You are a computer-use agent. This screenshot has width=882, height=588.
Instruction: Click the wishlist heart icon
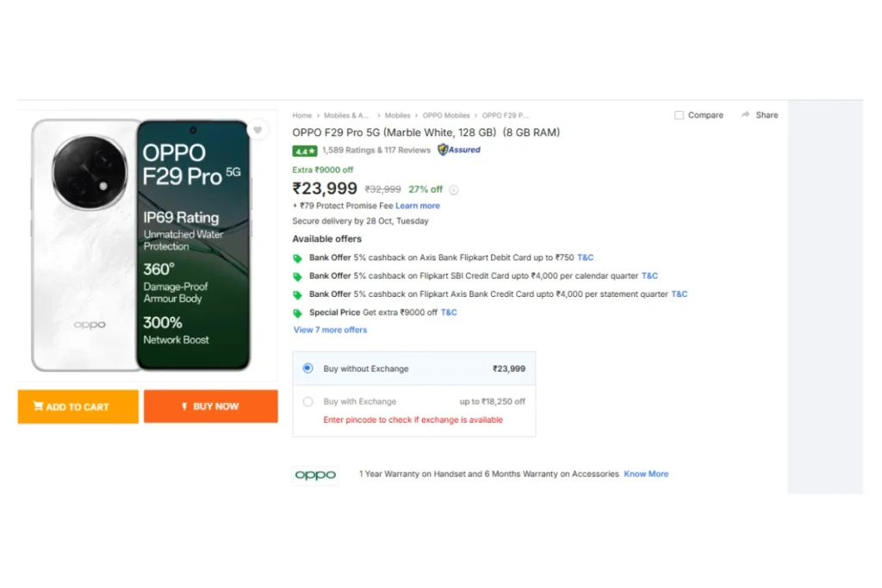point(257,131)
